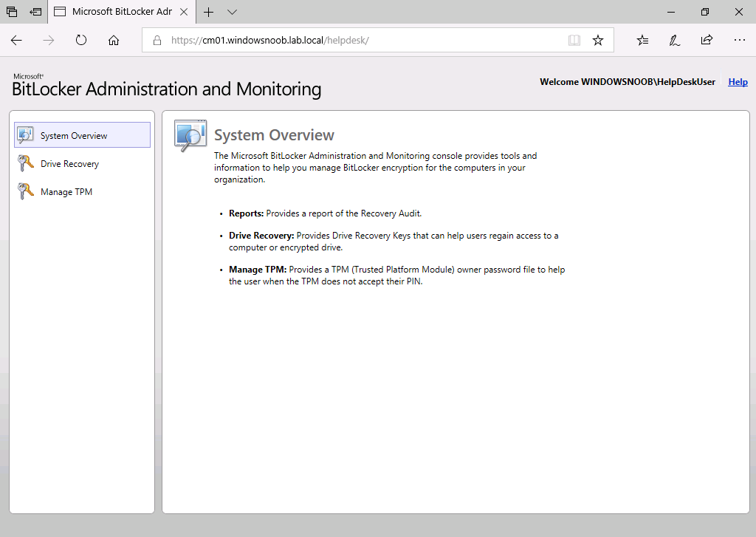Toggle reading view icon in address bar
This screenshot has width=756, height=537.
pos(574,40)
